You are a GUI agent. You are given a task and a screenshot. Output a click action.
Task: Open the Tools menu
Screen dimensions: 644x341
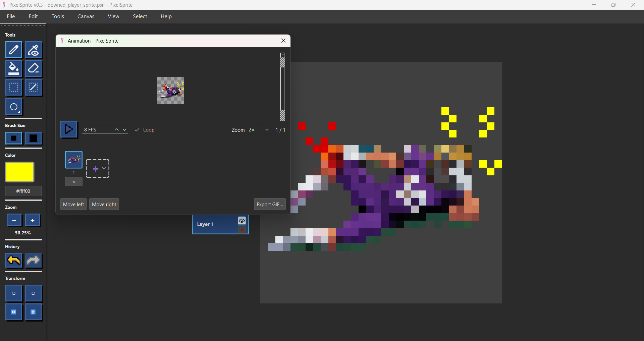click(x=58, y=16)
